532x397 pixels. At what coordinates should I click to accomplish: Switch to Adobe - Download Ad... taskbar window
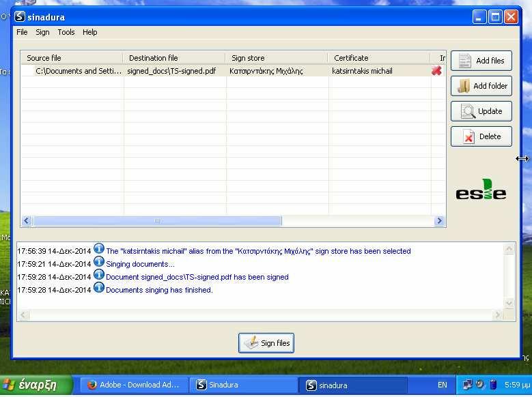point(133,385)
